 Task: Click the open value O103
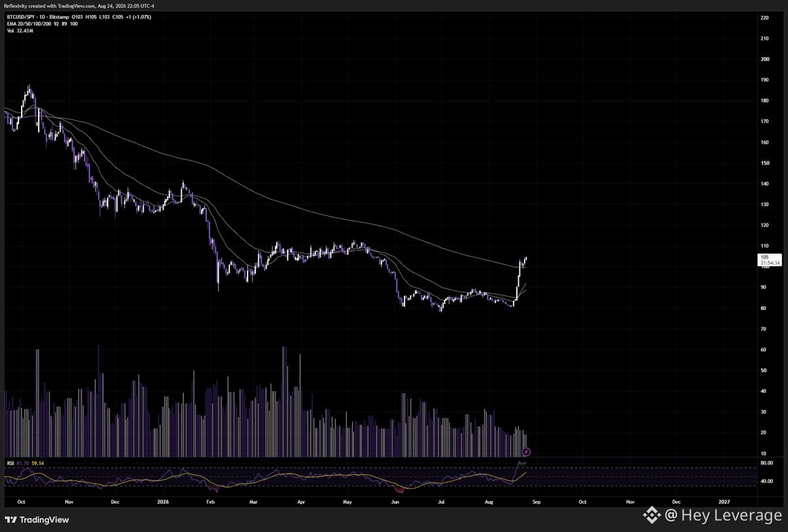[77, 16]
